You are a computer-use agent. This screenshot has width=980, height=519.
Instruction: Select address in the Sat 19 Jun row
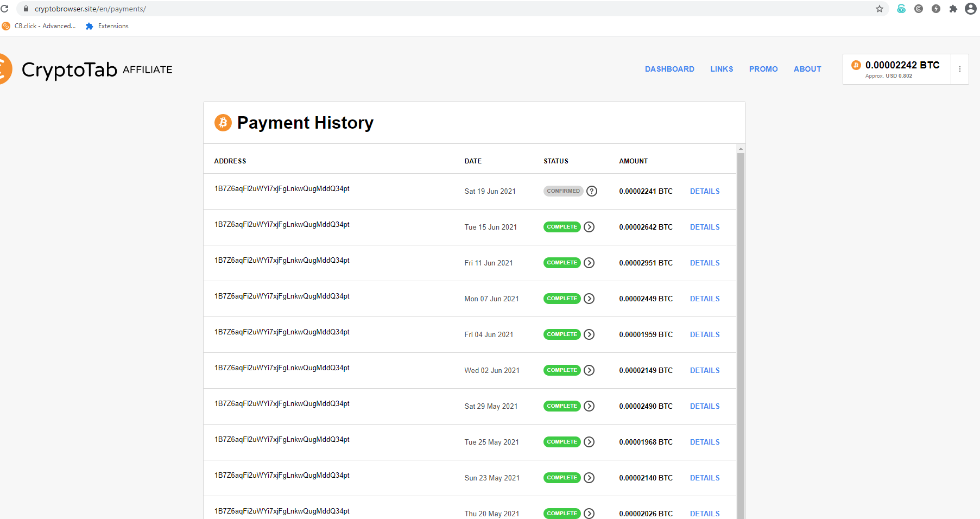tap(282, 189)
